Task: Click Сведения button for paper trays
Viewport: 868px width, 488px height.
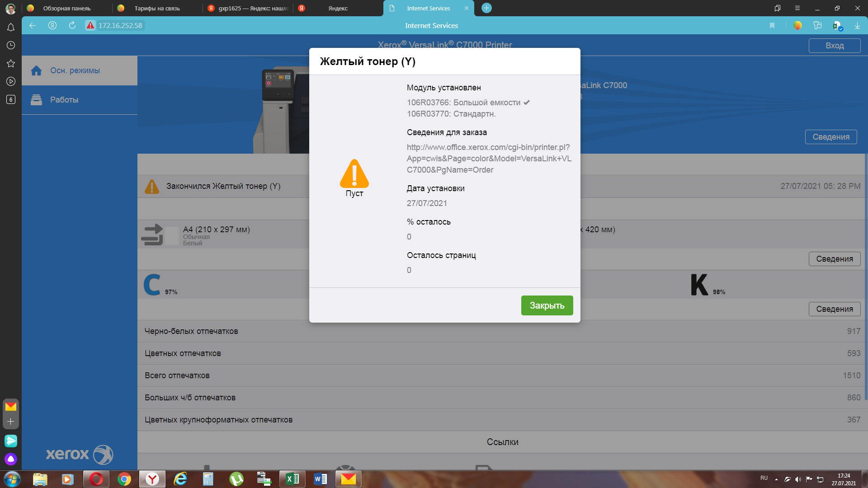Action: tap(835, 259)
